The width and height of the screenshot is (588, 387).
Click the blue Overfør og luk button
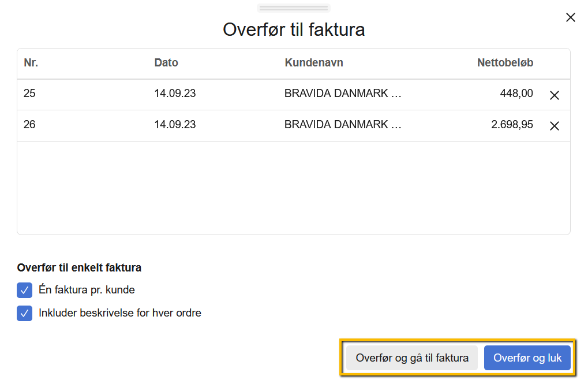pos(527,358)
